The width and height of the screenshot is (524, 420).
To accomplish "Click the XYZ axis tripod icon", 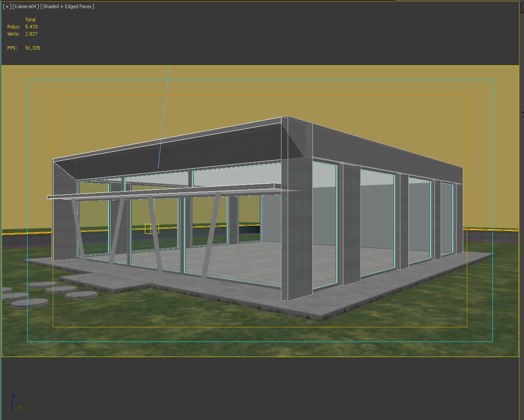I will (17, 403).
